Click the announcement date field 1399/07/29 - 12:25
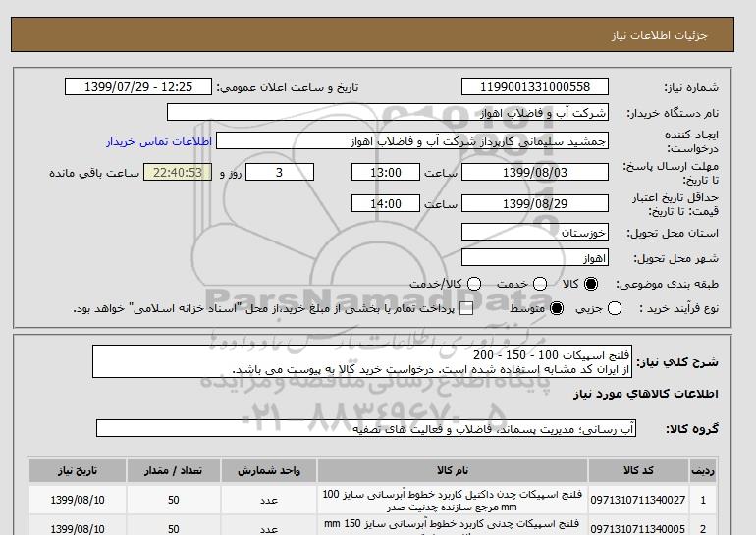This screenshot has width=756, height=535. coord(138,86)
